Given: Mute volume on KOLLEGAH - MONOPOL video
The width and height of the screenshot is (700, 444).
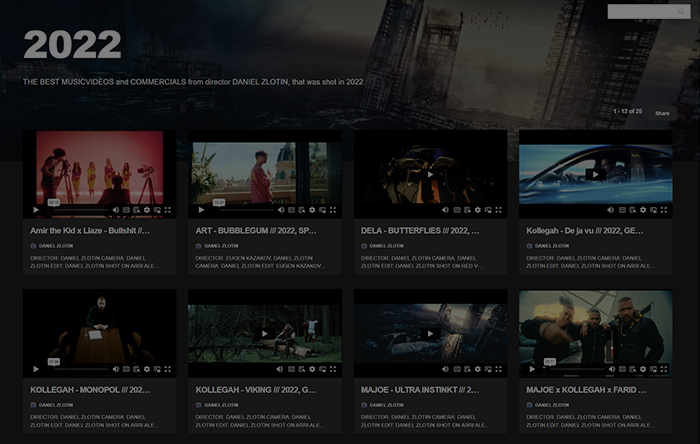Looking at the screenshot, I should click(116, 369).
